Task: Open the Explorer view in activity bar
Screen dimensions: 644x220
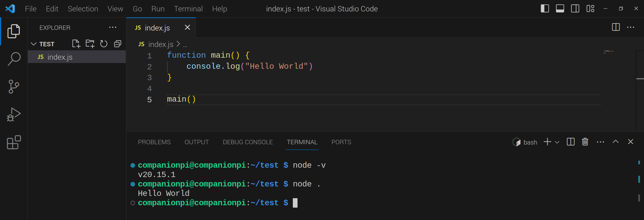Action: pyautogui.click(x=14, y=31)
